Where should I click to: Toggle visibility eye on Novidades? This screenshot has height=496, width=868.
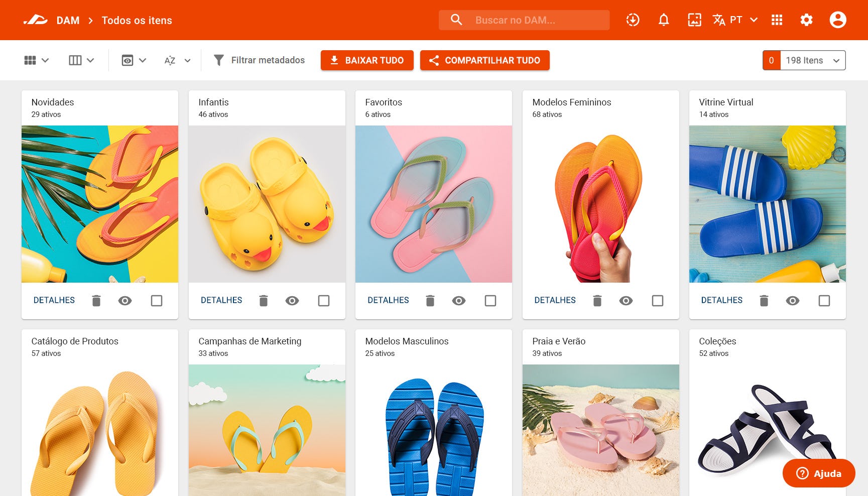pos(125,301)
